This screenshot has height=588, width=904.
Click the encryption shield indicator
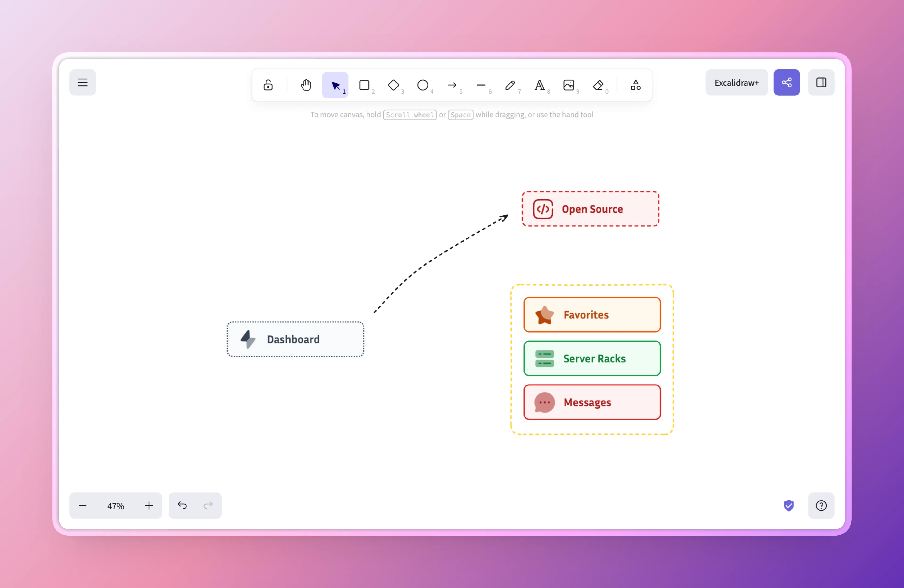point(789,505)
